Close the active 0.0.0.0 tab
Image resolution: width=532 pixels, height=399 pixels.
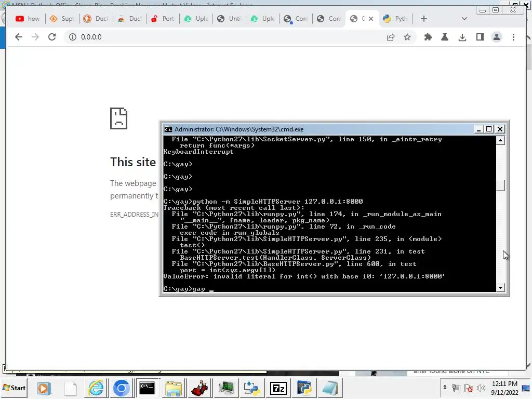(371, 19)
